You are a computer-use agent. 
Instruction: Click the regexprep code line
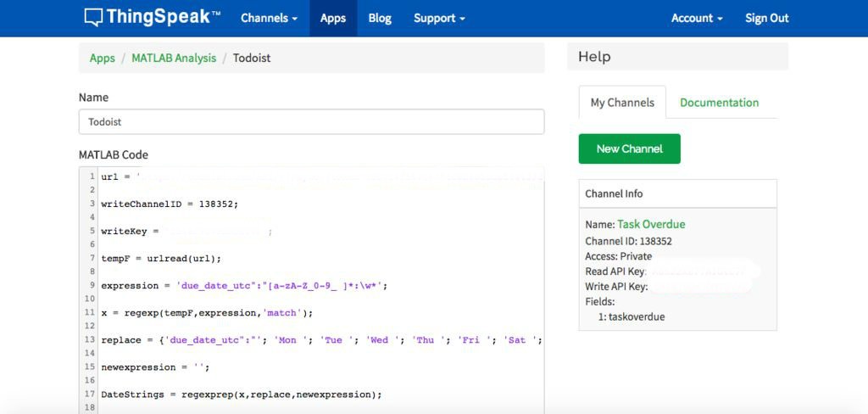coord(242,394)
